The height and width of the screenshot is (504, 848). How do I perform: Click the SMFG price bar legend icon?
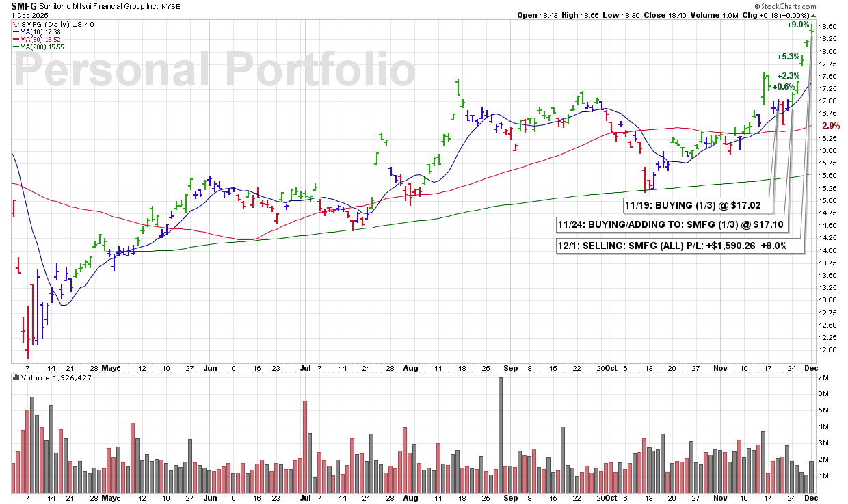15,24
